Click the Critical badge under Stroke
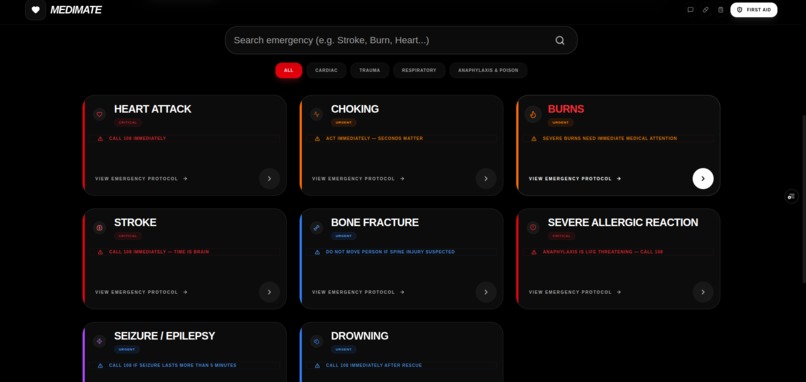Viewport: 806px width, 382px height. click(x=127, y=237)
